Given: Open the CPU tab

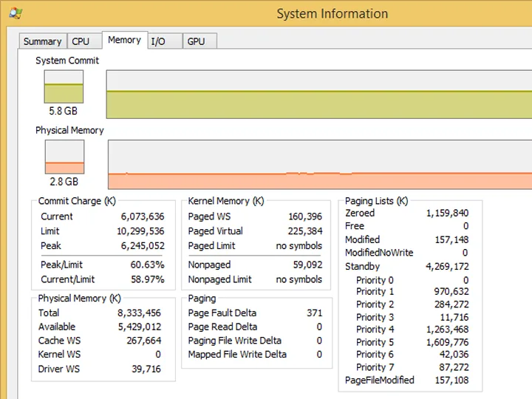Looking at the screenshot, I should click(x=84, y=41).
